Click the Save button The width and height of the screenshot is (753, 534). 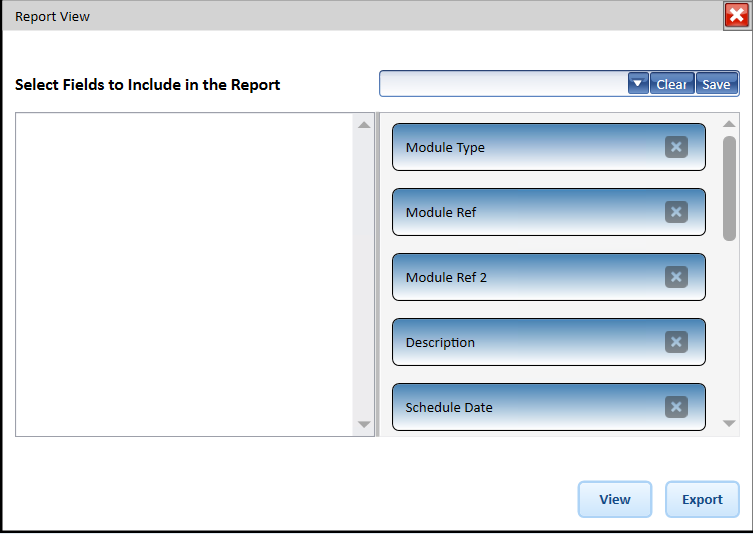click(x=717, y=84)
